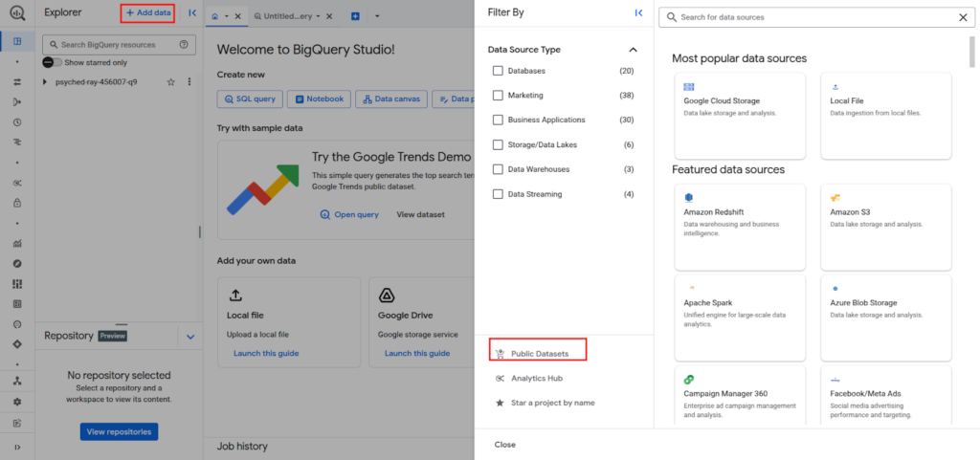Check the Data Streaming filter checkbox

[498, 194]
